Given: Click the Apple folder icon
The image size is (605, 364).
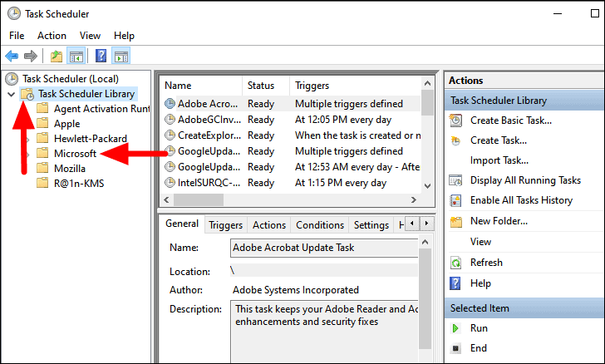Looking at the screenshot, I should 42,123.
